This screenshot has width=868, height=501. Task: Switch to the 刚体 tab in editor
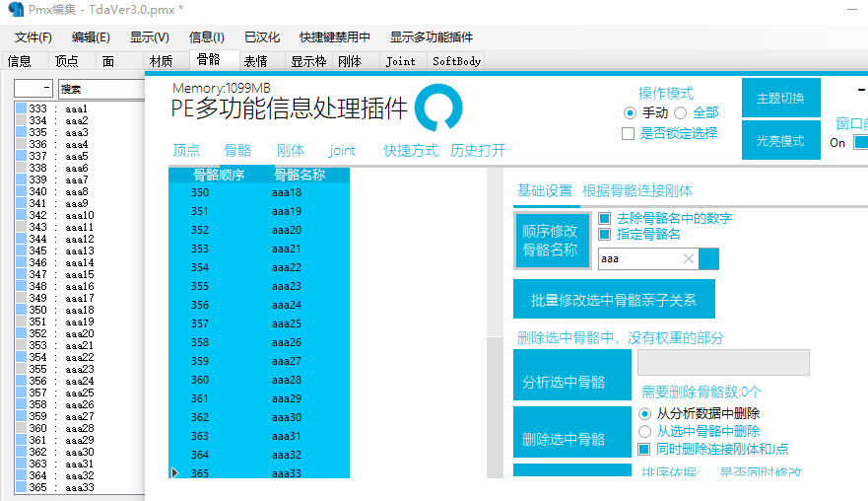[350, 61]
